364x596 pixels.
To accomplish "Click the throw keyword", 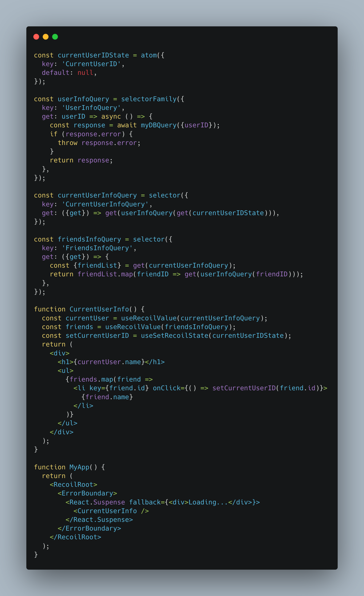I will click(68, 143).
